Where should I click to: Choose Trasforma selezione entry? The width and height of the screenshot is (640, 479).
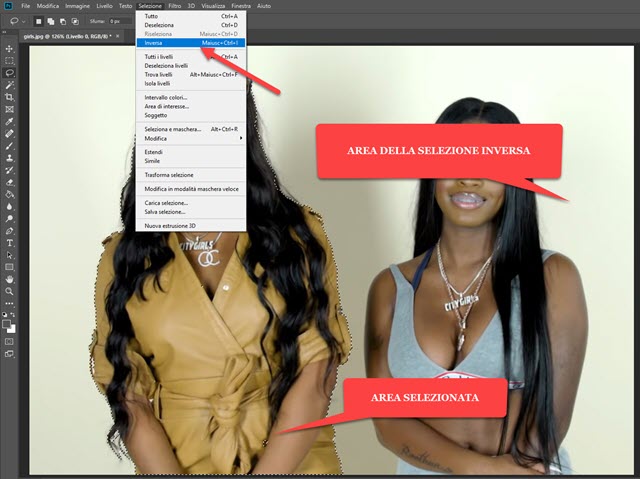tap(191, 175)
